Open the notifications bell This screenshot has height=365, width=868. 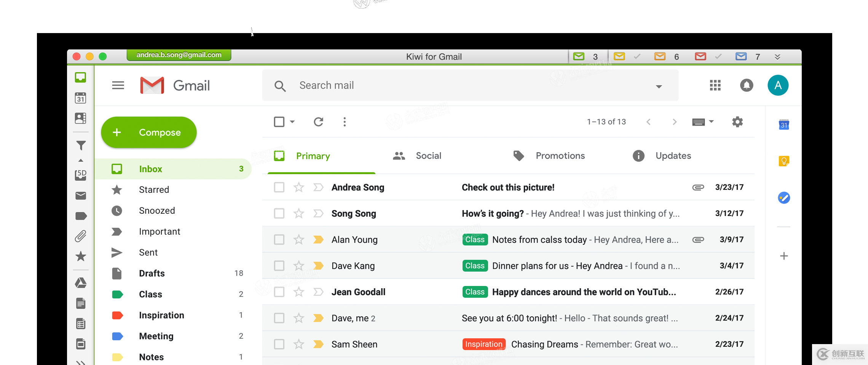coord(747,85)
